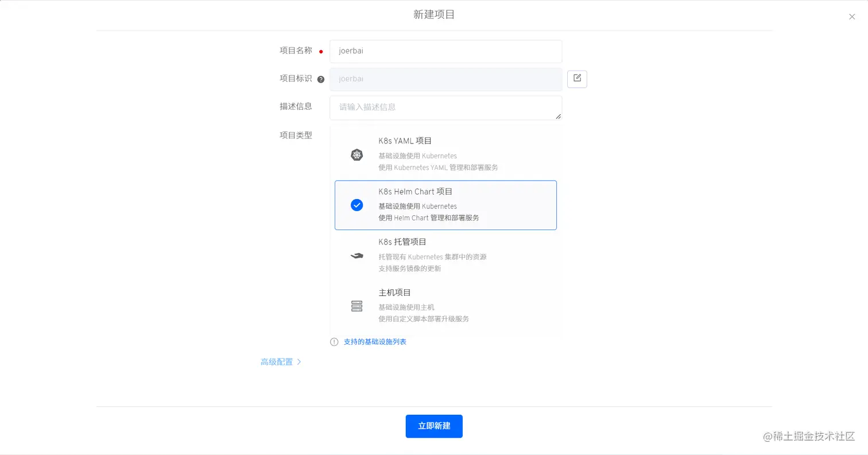Select the K8s YAML 项目 type card
The height and width of the screenshot is (455, 868).
(x=445, y=154)
